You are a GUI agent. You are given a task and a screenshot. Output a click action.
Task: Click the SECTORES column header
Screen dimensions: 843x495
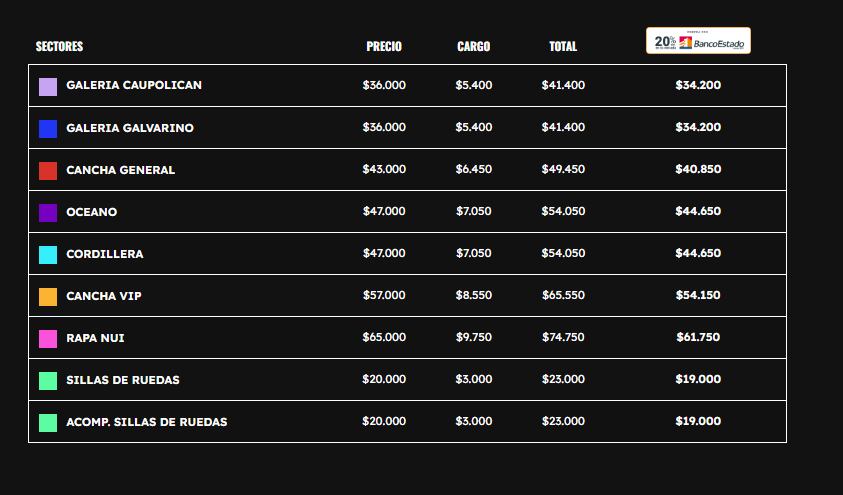(x=60, y=46)
